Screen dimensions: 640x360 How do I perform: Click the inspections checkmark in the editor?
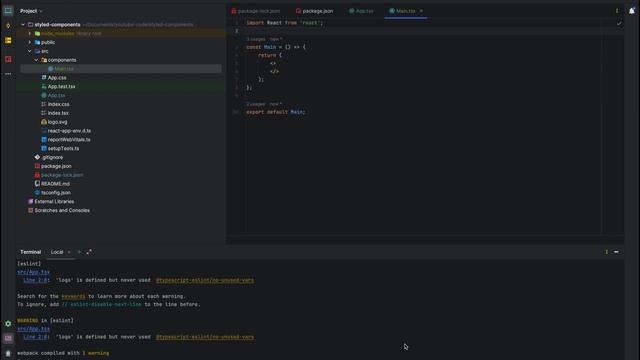[619, 23]
